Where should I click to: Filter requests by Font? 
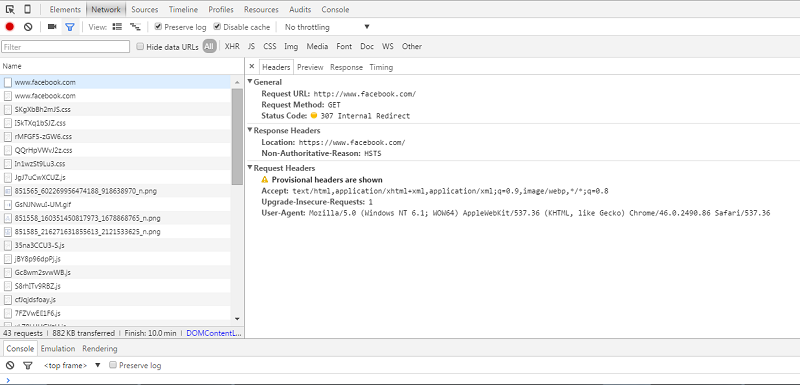(x=344, y=46)
